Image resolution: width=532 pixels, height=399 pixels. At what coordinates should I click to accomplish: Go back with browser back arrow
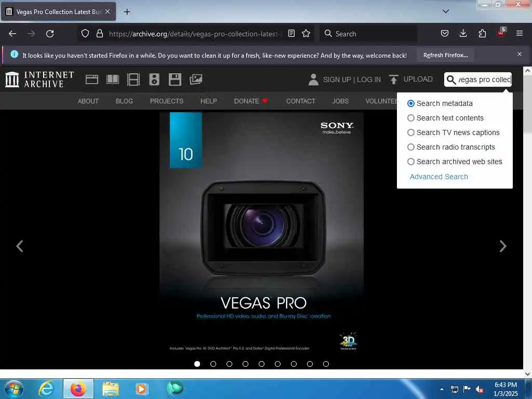(x=12, y=34)
